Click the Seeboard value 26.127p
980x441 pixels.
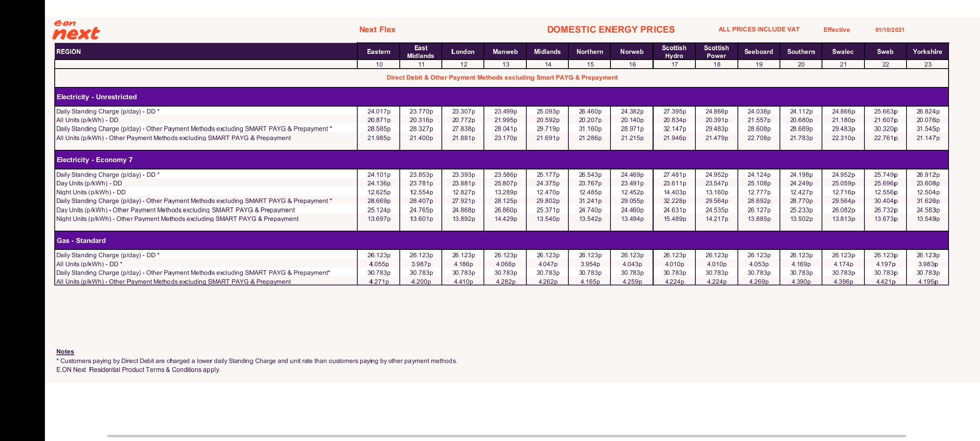click(x=759, y=210)
